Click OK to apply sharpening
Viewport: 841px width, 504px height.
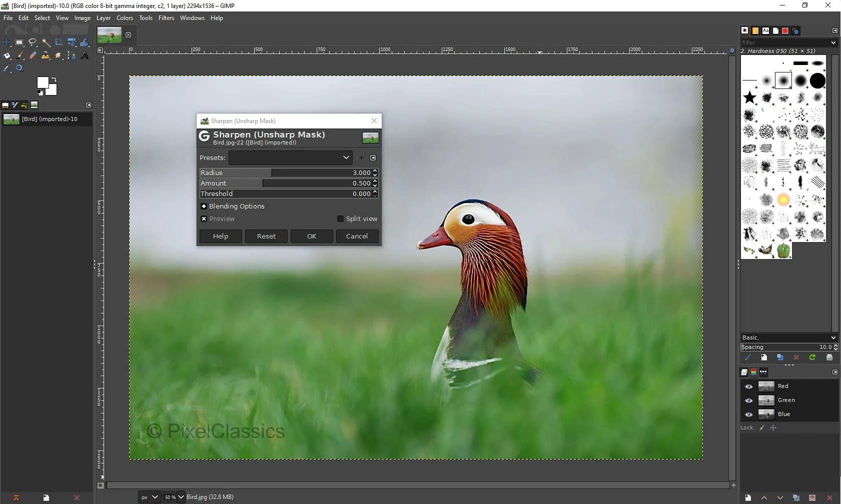[x=312, y=236]
